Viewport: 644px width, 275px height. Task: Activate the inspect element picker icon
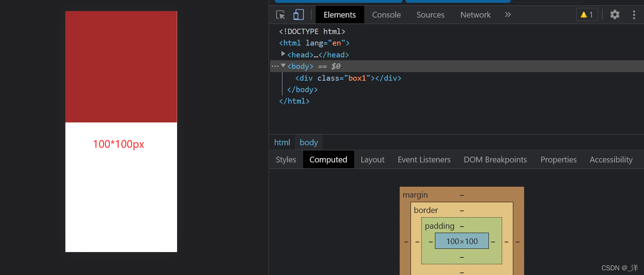click(281, 15)
